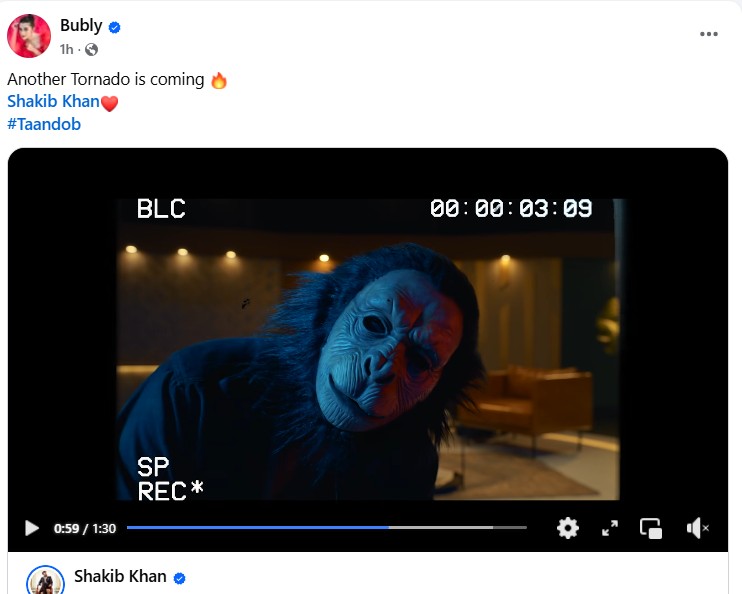Unmute the video sound
This screenshot has height=594, width=742.
click(697, 528)
